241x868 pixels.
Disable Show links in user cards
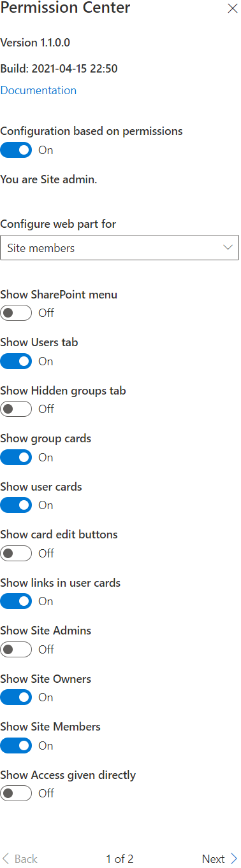16,601
